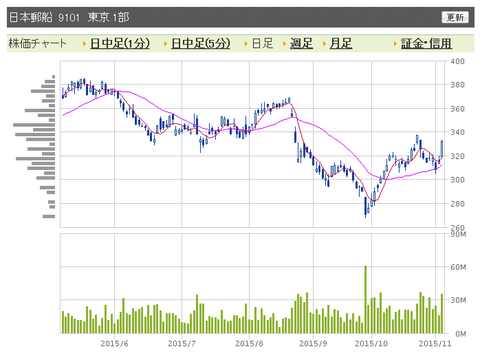Screen dimensions: 480x360
Task: Switch to the 日中足(5分) chart
Action: pos(201,43)
